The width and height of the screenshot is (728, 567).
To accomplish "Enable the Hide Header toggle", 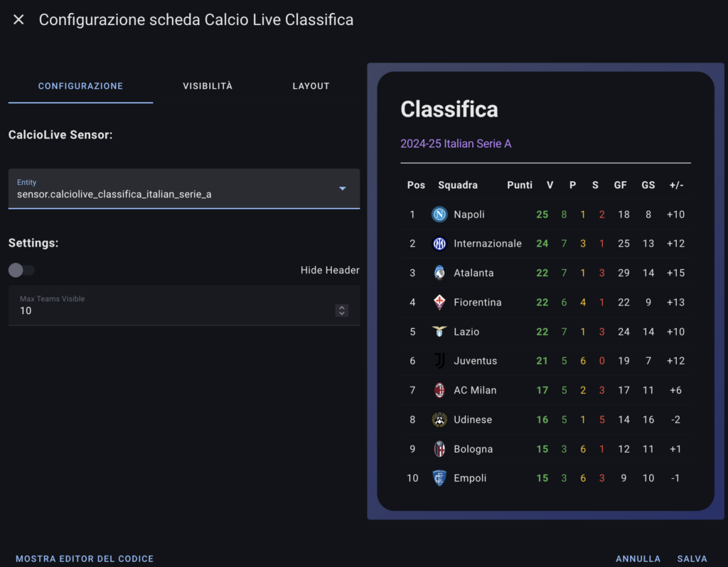I will coord(21,270).
